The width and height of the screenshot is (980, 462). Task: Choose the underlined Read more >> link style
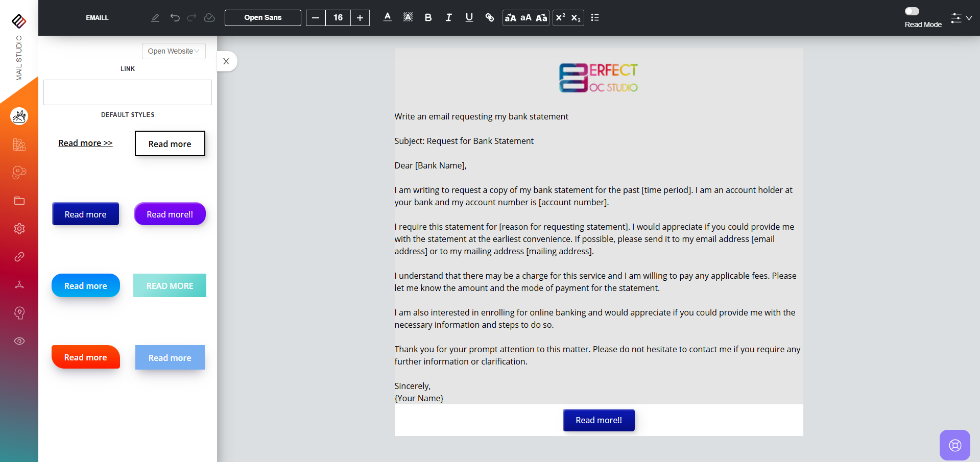pyautogui.click(x=85, y=143)
